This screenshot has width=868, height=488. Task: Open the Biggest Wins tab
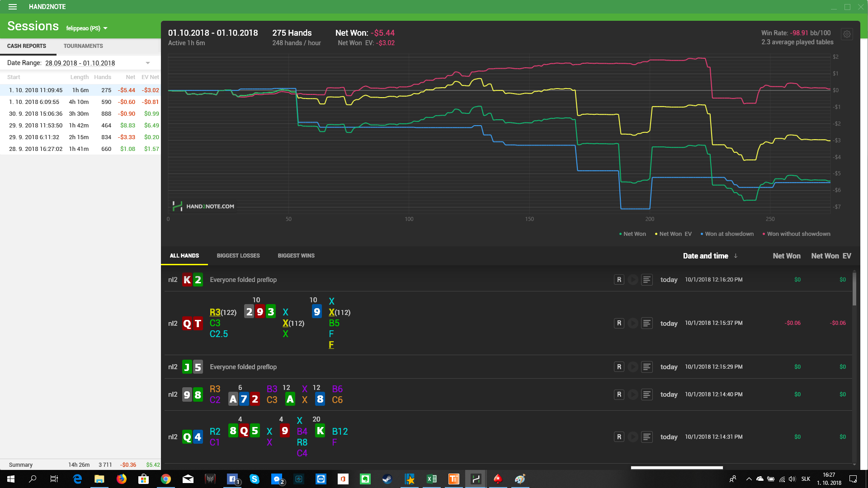(x=296, y=256)
